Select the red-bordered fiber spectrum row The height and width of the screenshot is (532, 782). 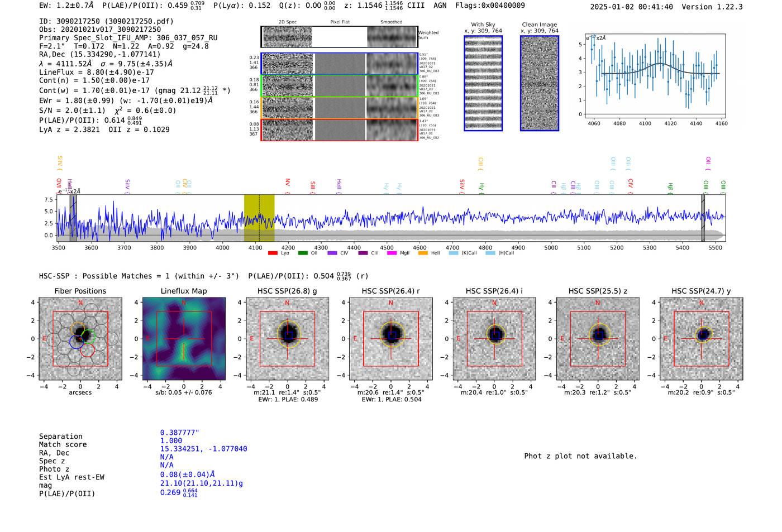click(339, 130)
